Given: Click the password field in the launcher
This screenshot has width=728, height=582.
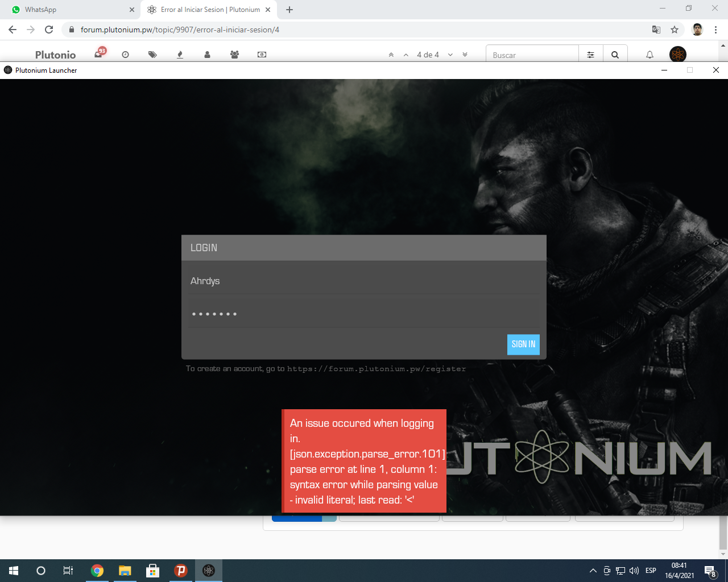Looking at the screenshot, I should pos(364,314).
